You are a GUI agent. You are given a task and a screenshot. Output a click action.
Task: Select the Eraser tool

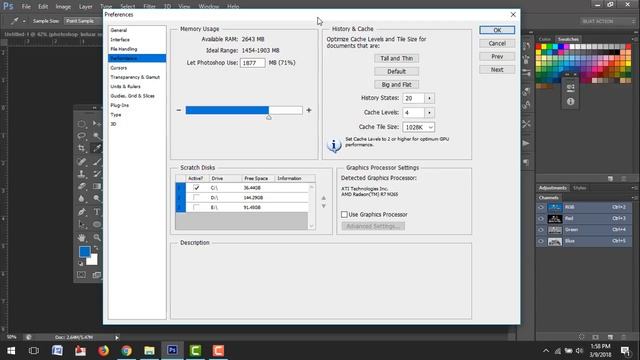pos(82,187)
